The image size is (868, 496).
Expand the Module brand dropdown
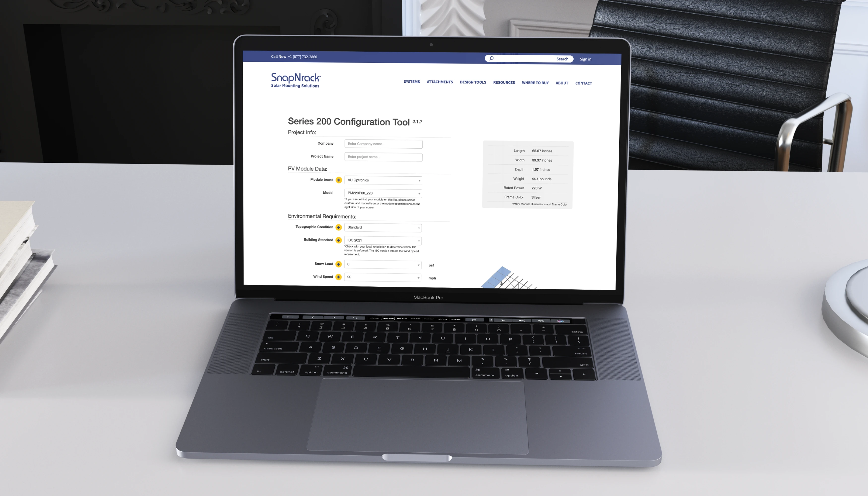click(x=383, y=180)
